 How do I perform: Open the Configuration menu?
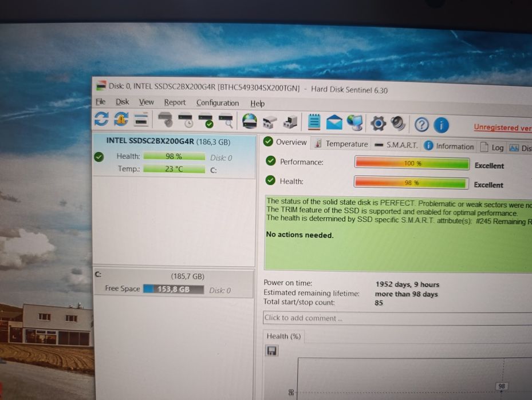(218, 103)
